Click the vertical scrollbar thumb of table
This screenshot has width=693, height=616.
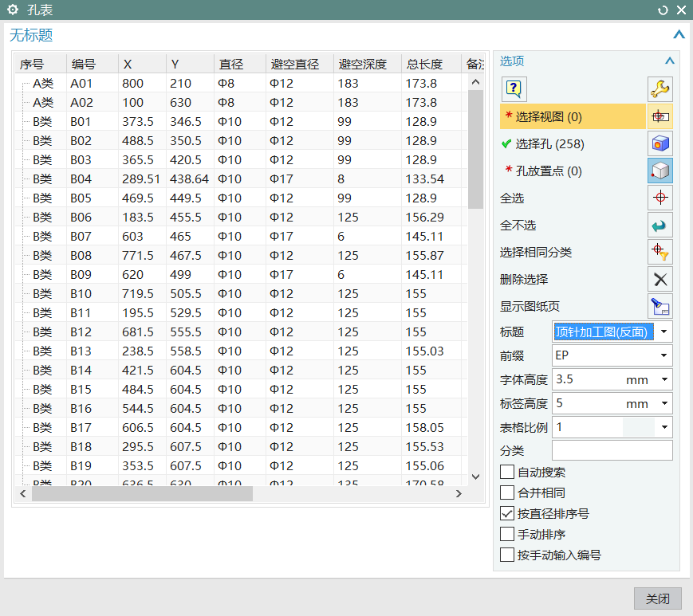(475, 149)
